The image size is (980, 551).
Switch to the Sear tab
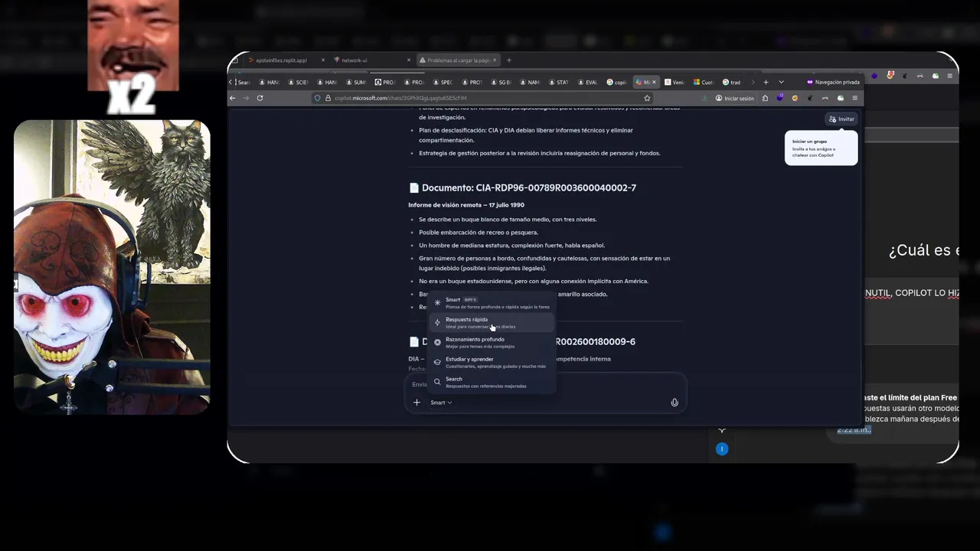pos(242,82)
